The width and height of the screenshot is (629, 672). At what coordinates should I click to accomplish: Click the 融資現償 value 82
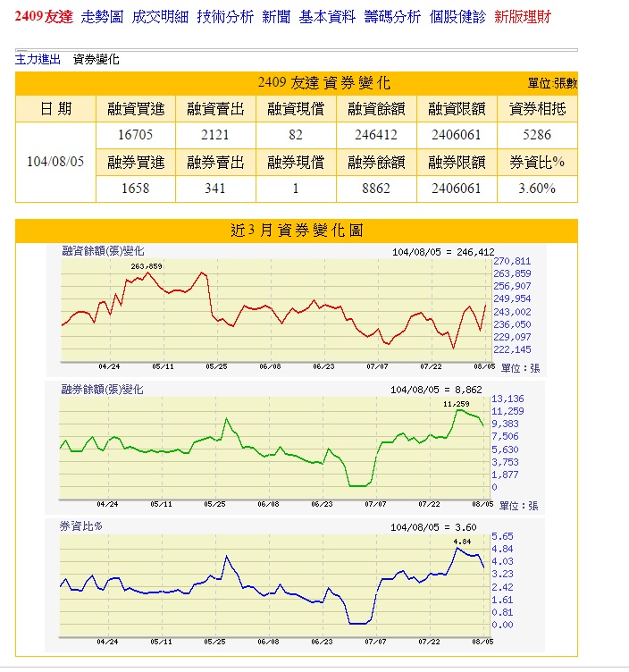click(x=296, y=135)
